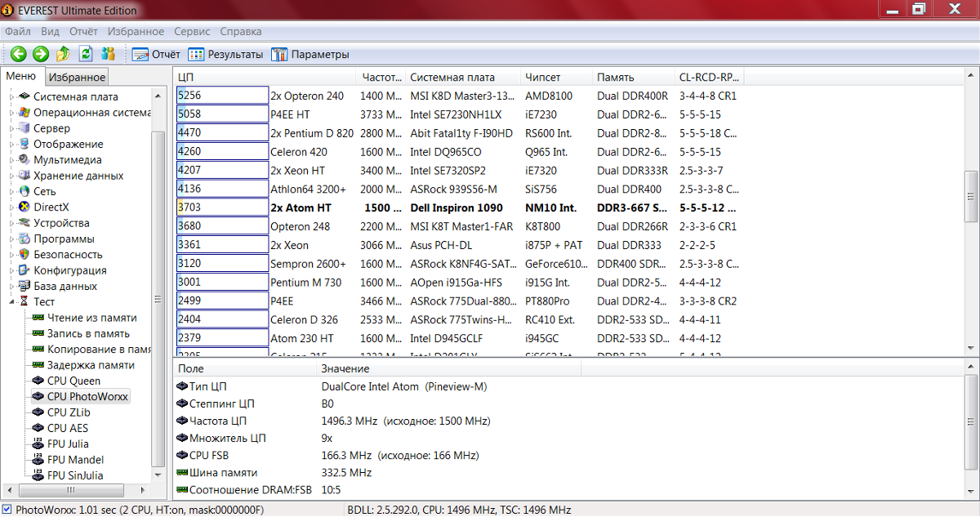Click the Up level arrow toolbar icon
Screen dimensions: 980x517
[64, 54]
